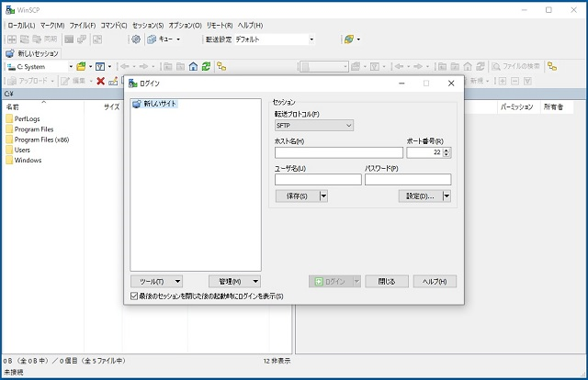Click the open directory folder icon beside drive selector
588x380 pixels.
(83, 67)
